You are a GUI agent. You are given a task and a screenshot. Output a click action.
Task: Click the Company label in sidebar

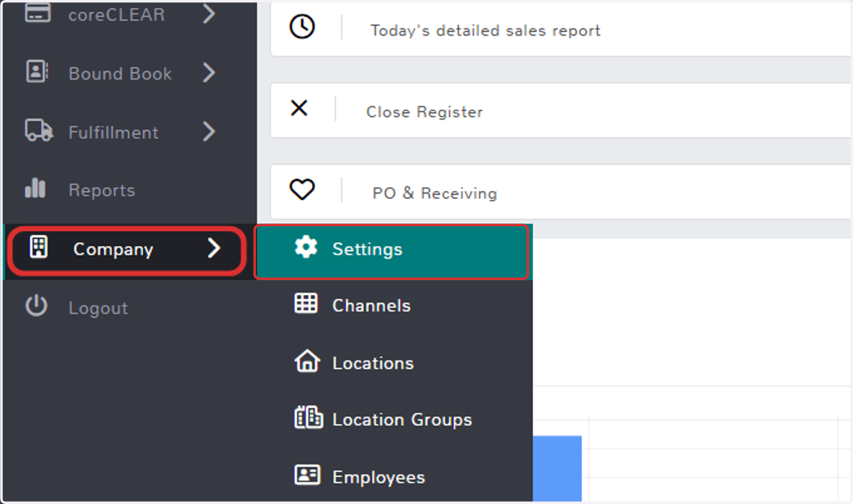(113, 250)
